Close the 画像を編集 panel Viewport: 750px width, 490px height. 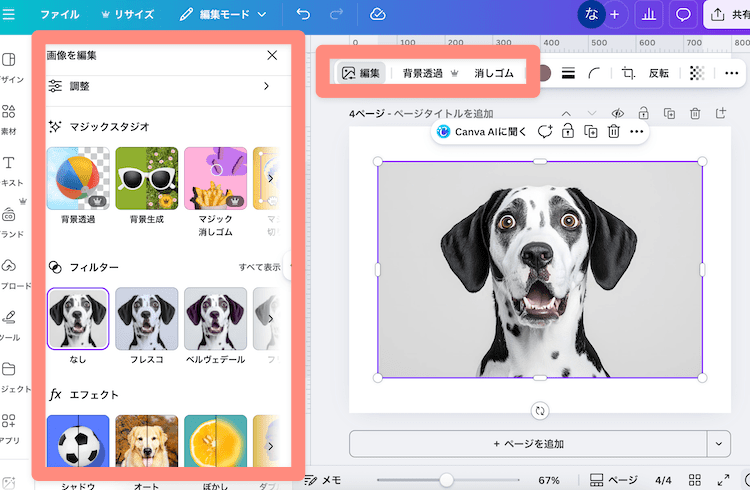(x=272, y=56)
